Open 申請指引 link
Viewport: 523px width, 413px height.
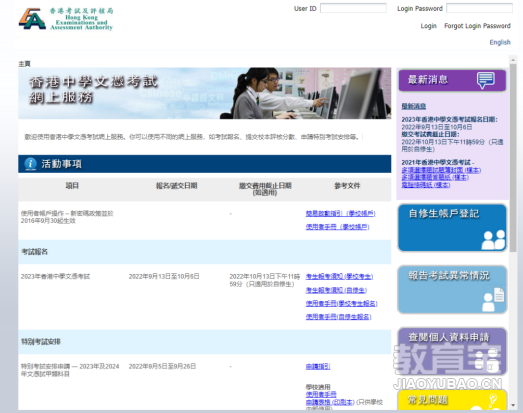click(x=318, y=366)
